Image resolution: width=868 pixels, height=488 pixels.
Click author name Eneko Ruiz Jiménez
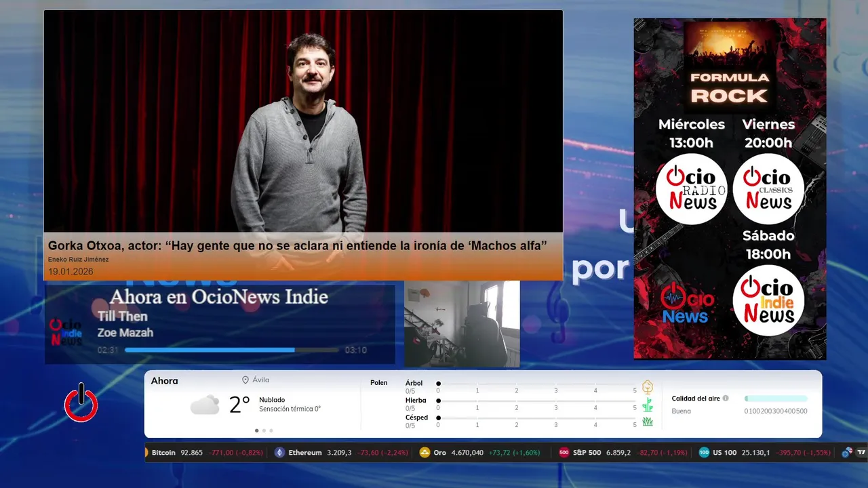(78, 260)
